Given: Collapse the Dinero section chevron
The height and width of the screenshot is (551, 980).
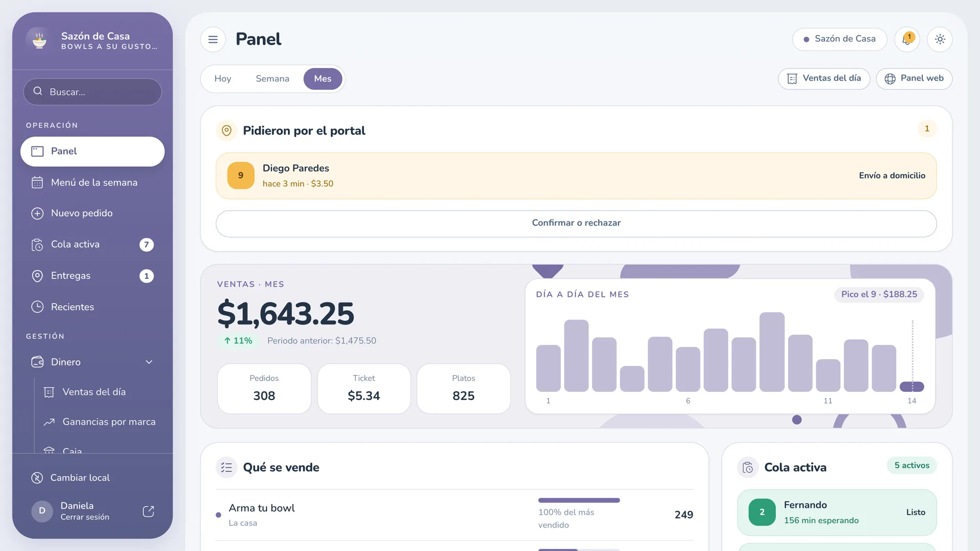Looking at the screenshot, I should [149, 362].
